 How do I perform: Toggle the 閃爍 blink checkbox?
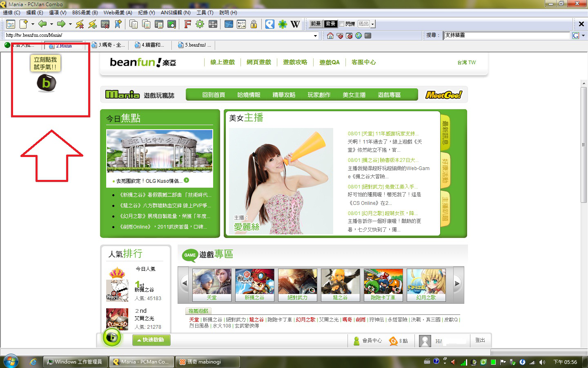pos(341,24)
